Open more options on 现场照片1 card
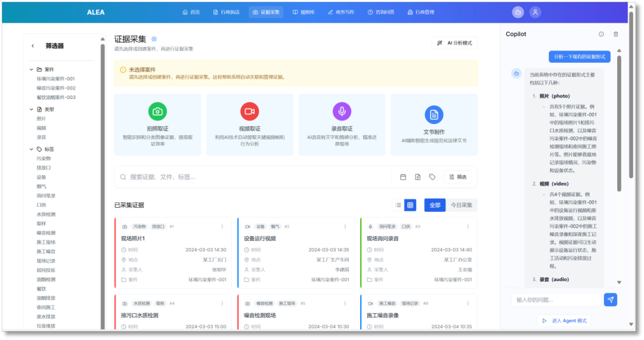644x340 pixels. [222, 227]
